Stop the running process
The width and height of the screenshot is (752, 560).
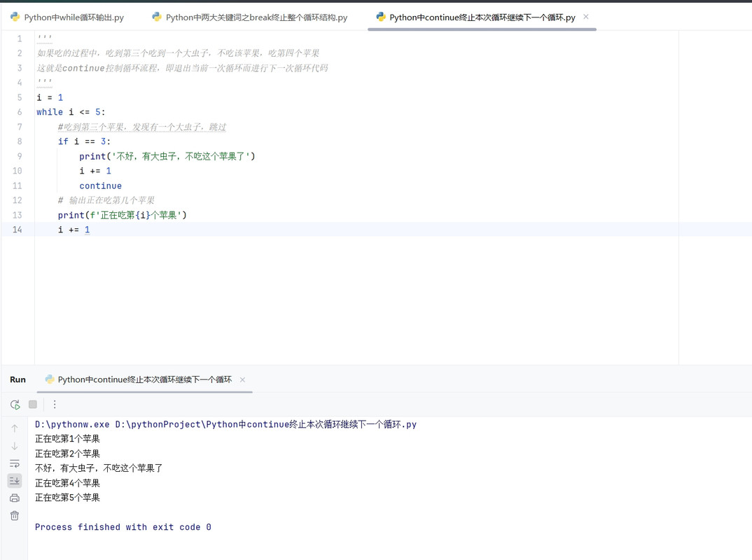pyautogui.click(x=33, y=404)
